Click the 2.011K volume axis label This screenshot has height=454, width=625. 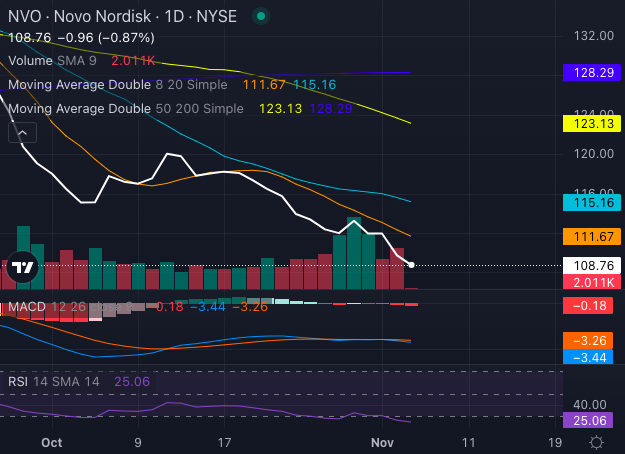pyautogui.click(x=594, y=283)
